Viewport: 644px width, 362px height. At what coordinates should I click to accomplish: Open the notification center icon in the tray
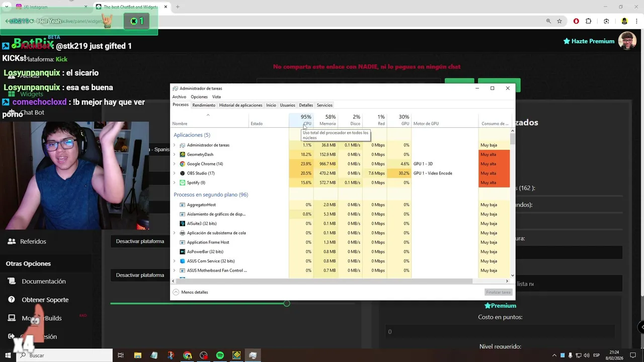[x=633, y=355]
